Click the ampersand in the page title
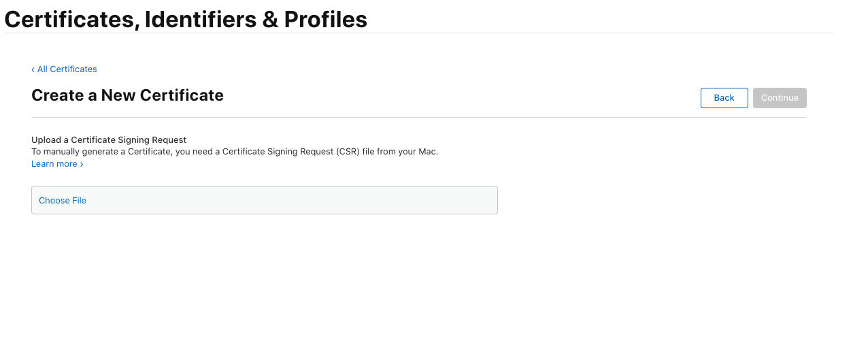The image size is (868, 345). point(269,20)
